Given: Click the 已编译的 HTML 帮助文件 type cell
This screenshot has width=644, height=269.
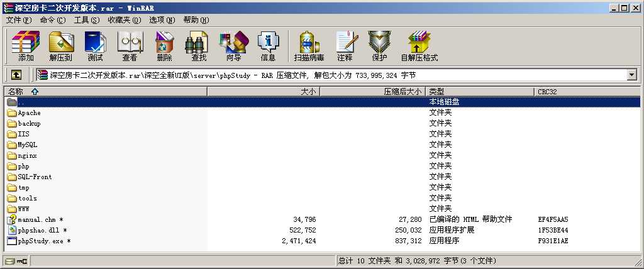Looking at the screenshot, I should coord(470,220).
